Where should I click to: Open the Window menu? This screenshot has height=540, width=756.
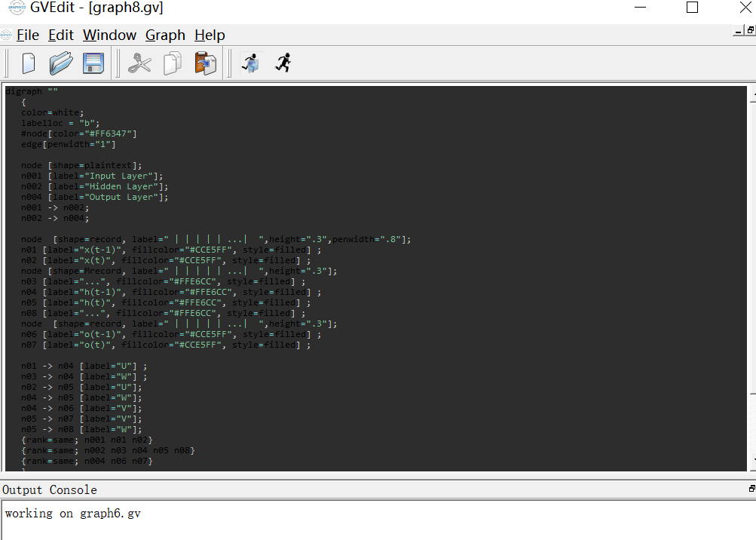click(109, 35)
